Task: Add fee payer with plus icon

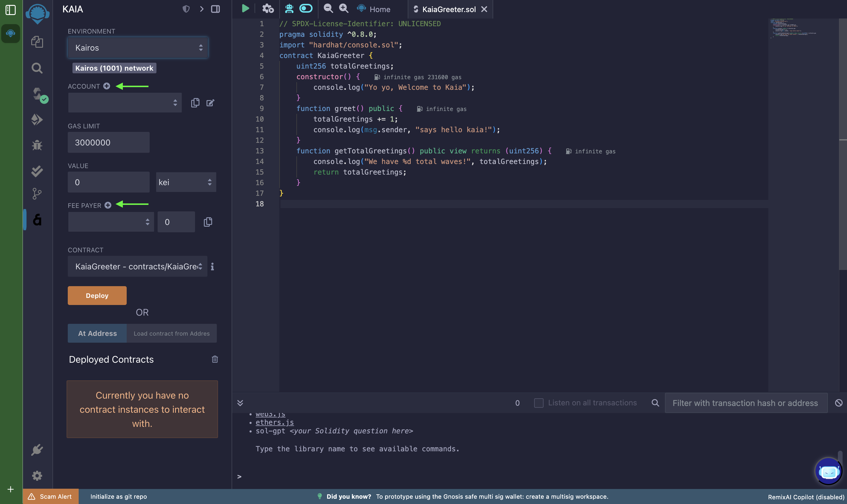Action: [108, 205]
